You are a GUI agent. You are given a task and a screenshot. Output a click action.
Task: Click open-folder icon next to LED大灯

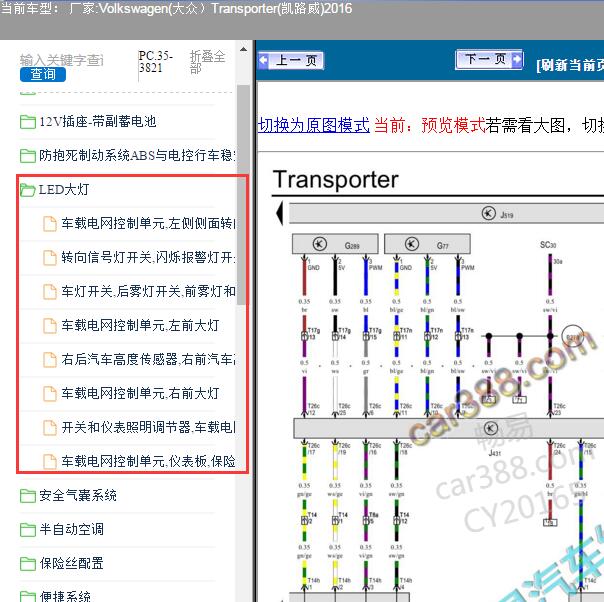[x=28, y=190]
